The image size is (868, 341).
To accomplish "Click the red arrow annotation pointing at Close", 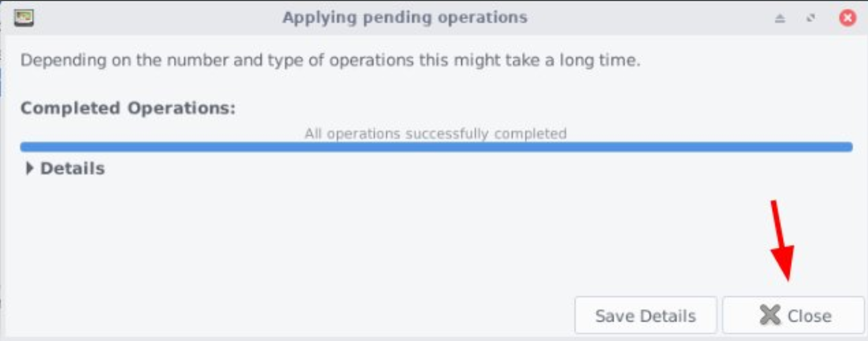I will (782, 240).
